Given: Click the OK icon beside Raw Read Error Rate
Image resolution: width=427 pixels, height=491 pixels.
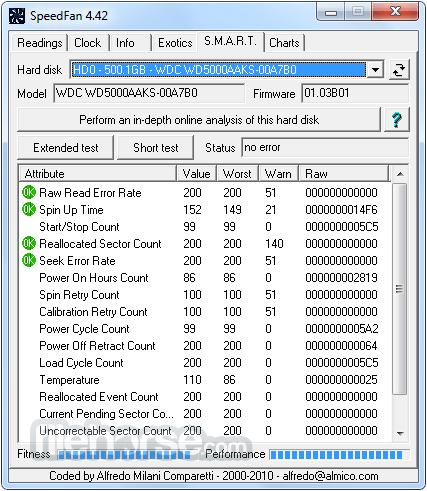Looking at the screenshot, I should pos(29,192).
